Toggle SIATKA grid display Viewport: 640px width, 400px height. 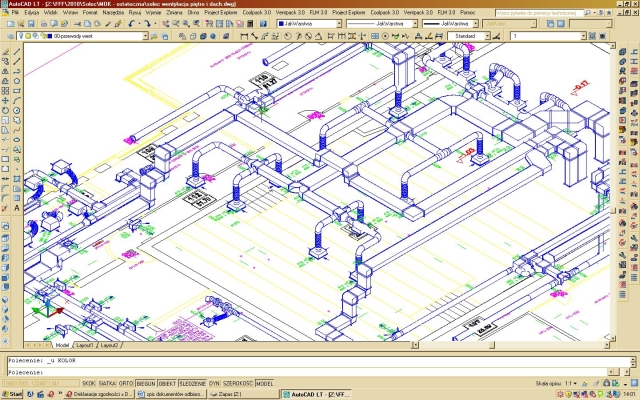click(x=108, y=383)
